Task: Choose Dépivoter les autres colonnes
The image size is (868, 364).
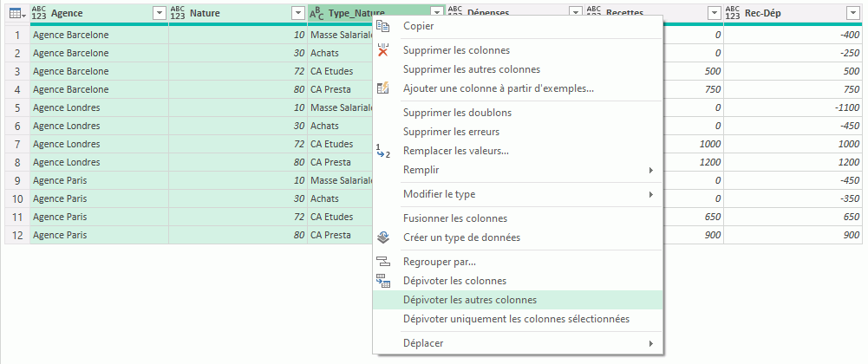Action: (469, 300)
